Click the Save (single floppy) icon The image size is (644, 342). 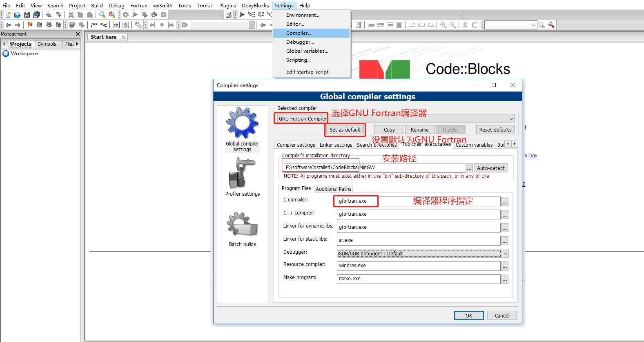click(27, 15)
